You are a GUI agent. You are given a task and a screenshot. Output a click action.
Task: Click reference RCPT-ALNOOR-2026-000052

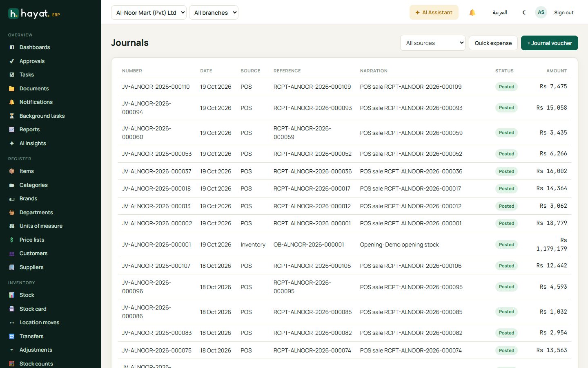tap(312, 154)
